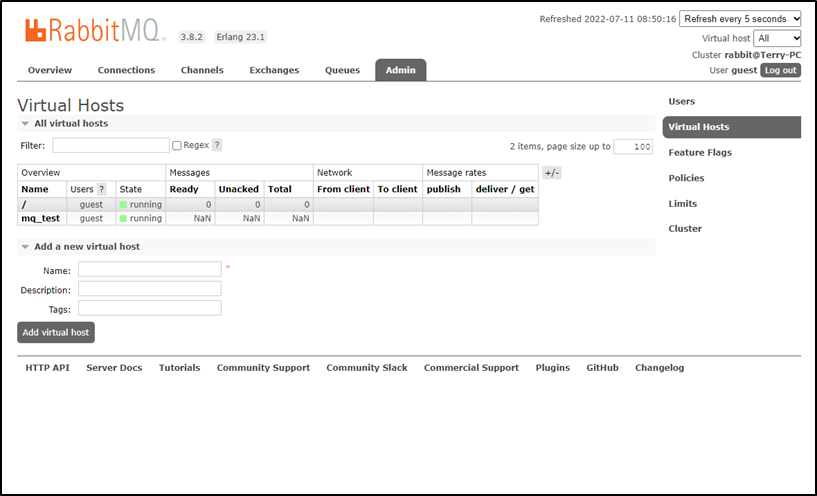
Task: Sort by the deliver / get column header
Action: tap(505, 189)
